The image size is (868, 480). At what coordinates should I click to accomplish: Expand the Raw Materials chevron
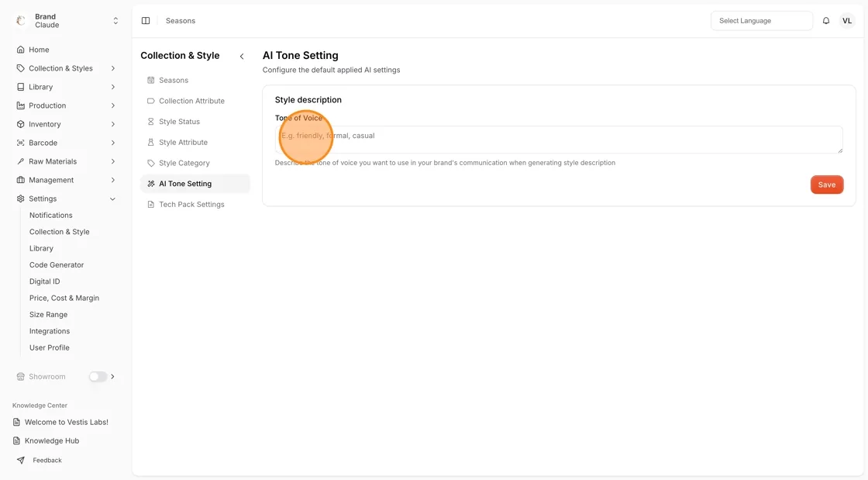point(113,161)
